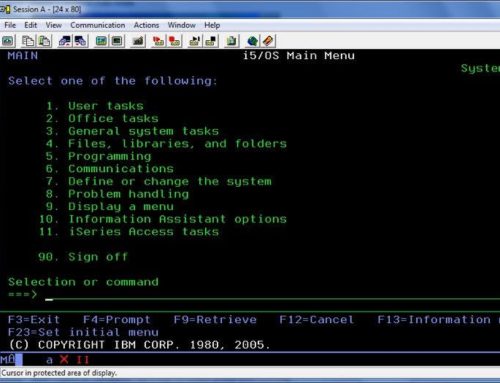The height and width of the screenshot is (383, 500).
Task: Open the Communication menu
Action: pyautogui.click(x=98, y=25)
